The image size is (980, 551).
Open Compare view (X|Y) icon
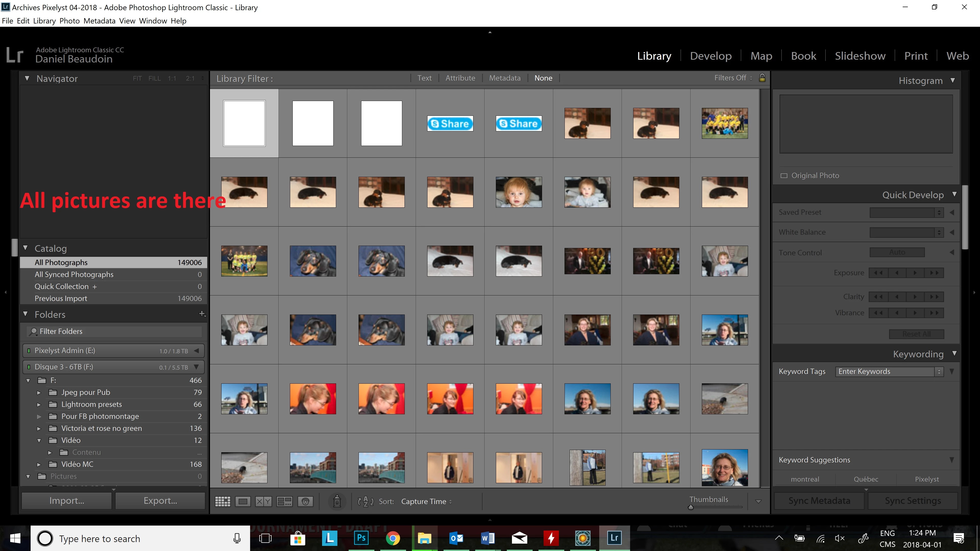pyautogui.click(x=263, y=502)
